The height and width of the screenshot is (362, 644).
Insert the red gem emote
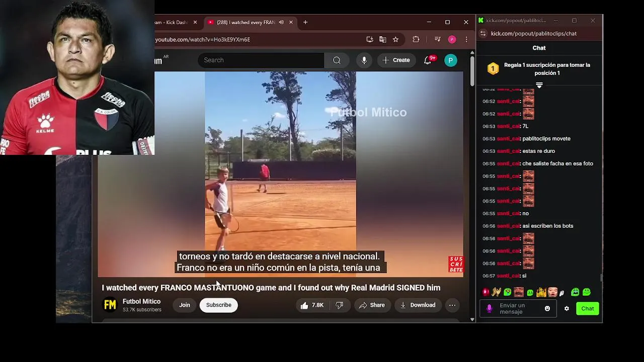[x=486, y=292]
